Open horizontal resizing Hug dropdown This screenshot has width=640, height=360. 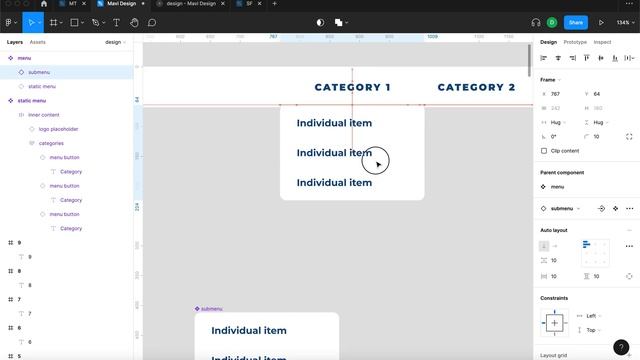(x=558, y=122)
